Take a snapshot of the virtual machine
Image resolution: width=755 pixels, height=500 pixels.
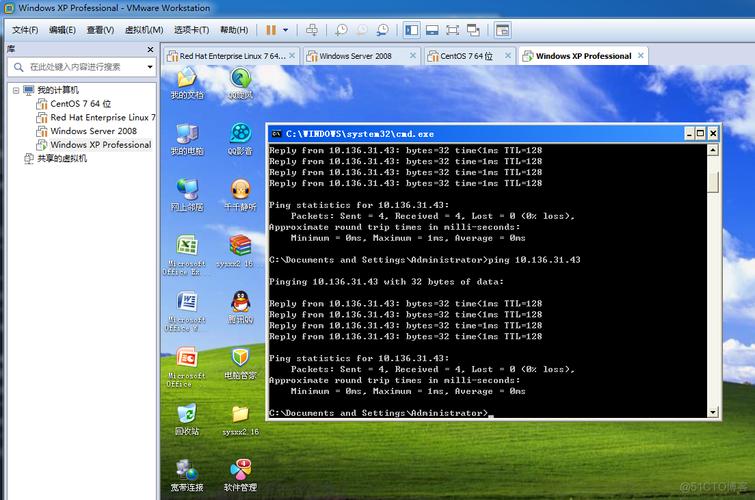point(341,30)
